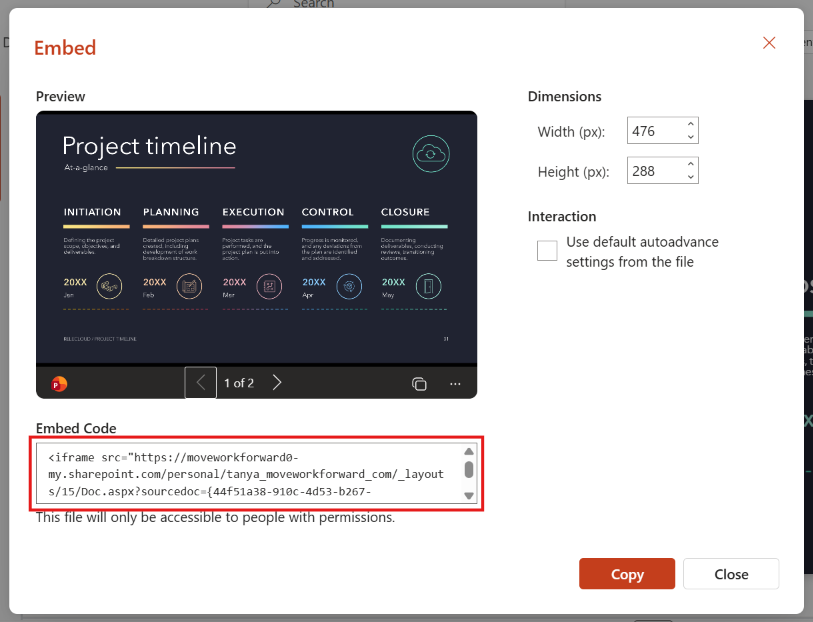This screenshot has width=813, height=622.
Task: Enable default autoadvance settings checkbox
Action: (x=547, y=251)
